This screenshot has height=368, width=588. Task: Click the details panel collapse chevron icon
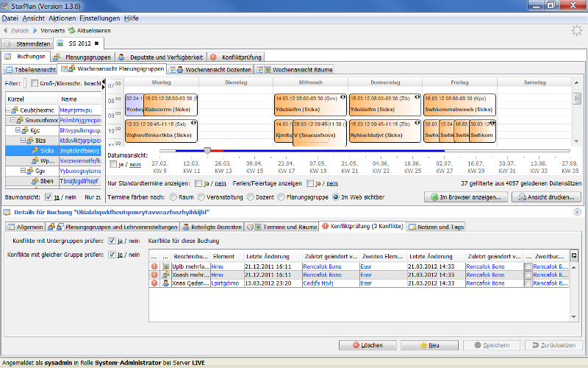pyautogui.click(x=577, y=212)
